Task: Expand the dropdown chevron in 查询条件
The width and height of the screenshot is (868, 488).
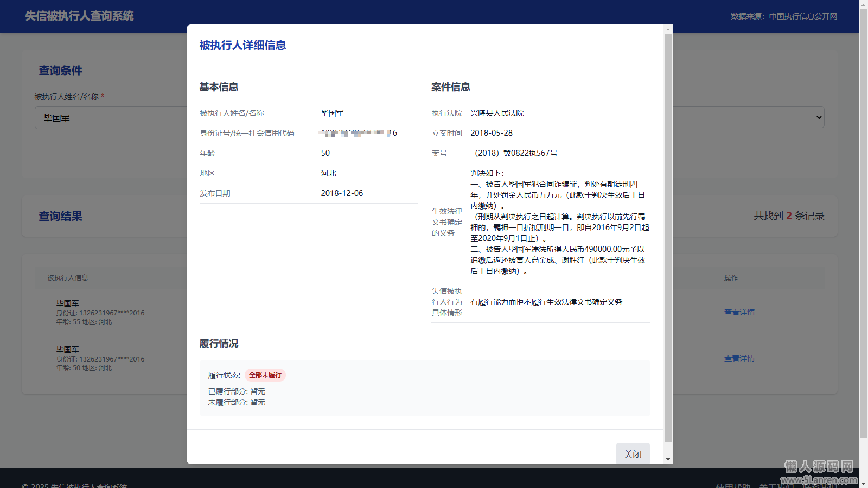Action: click(819, 118)
